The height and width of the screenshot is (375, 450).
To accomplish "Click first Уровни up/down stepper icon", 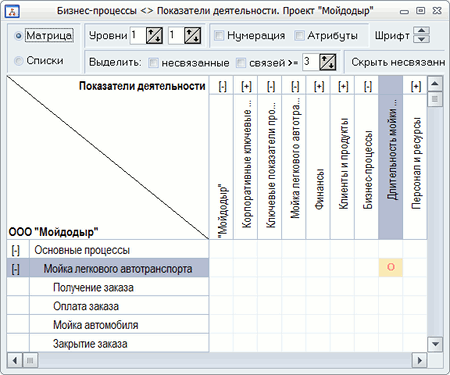I will [154, 35].
